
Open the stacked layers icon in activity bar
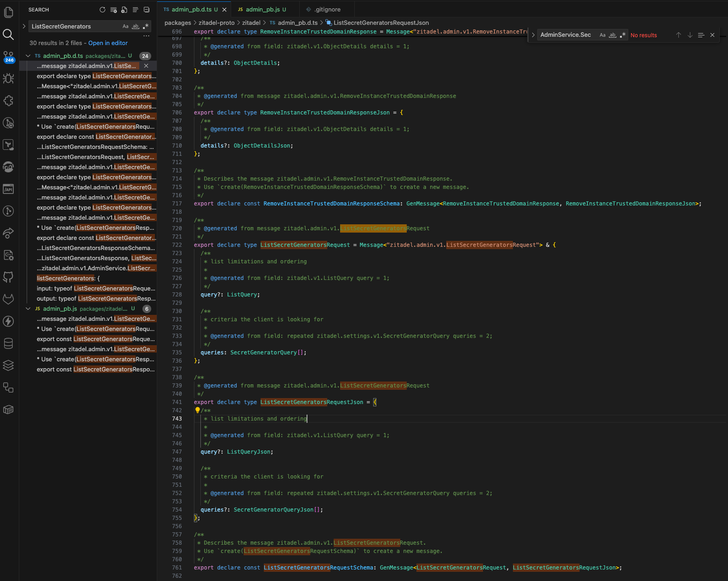pyautogui.click(x=8, y=365)
